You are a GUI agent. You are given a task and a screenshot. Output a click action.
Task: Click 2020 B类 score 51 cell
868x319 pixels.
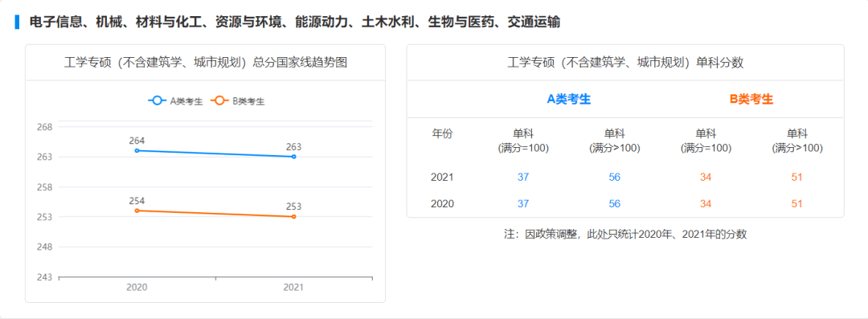coord(797,204)
